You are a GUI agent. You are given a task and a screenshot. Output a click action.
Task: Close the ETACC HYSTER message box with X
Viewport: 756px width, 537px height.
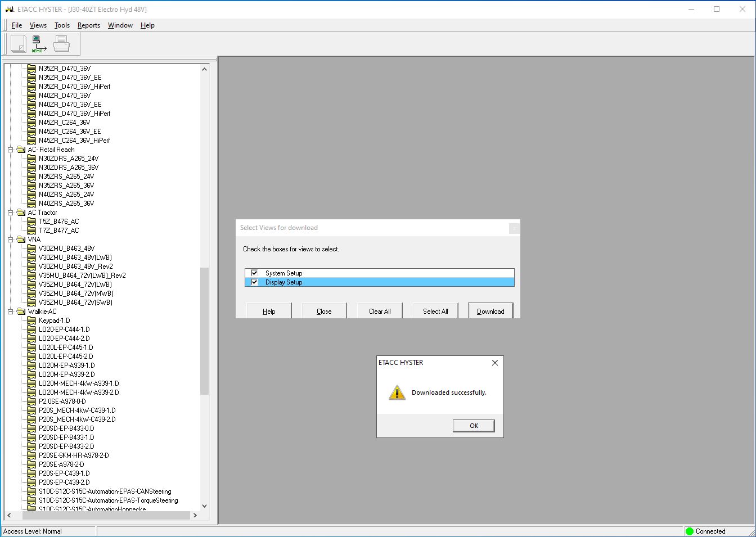pos(495,363)
